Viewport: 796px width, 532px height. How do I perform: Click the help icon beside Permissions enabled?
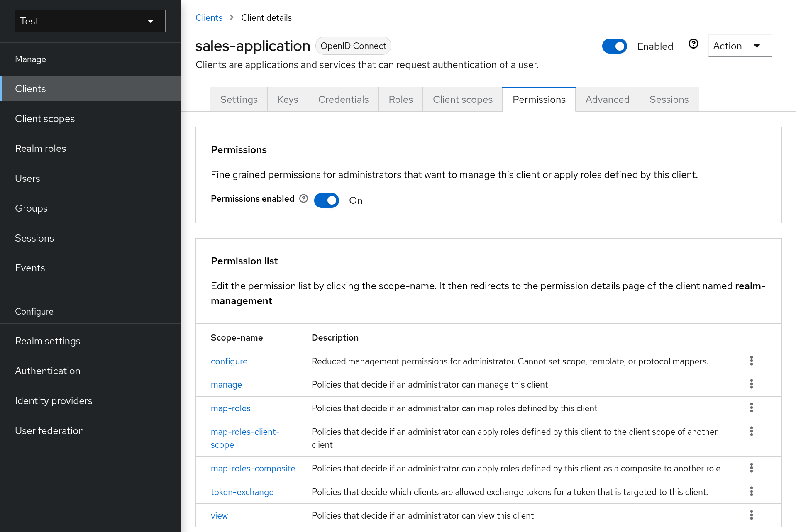point(304,199)
